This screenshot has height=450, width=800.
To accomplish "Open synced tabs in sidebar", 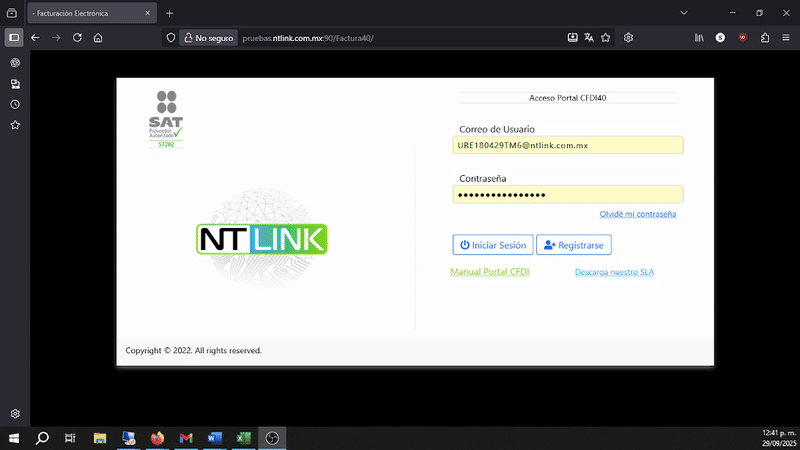I will pyautogui.click(x=15, y=84).
